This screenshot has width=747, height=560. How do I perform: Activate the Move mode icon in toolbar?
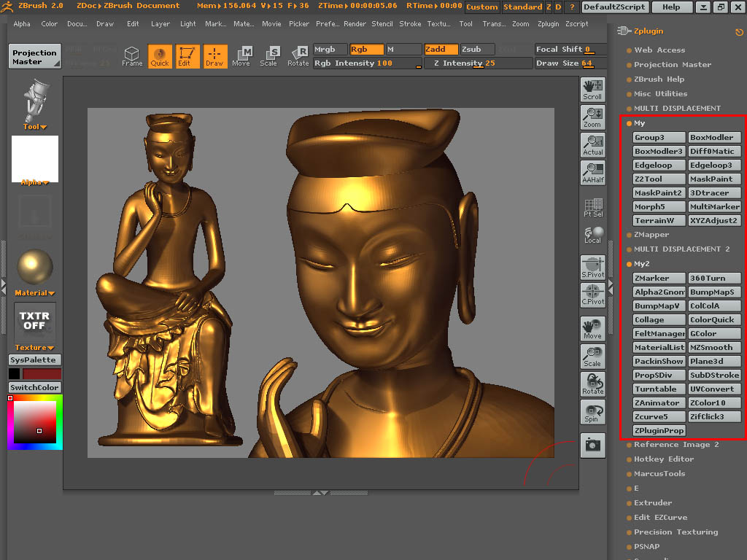(x=241, y=56)
